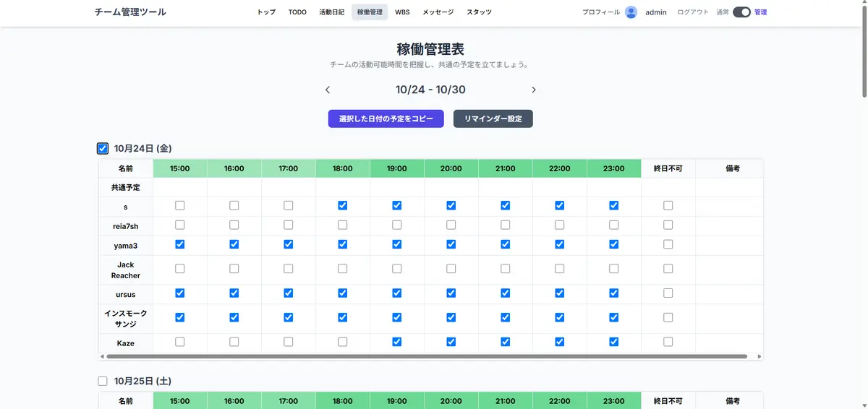Click 共通予定 cell under 19:00
The image size is (868, 409).
pos(397,187)
